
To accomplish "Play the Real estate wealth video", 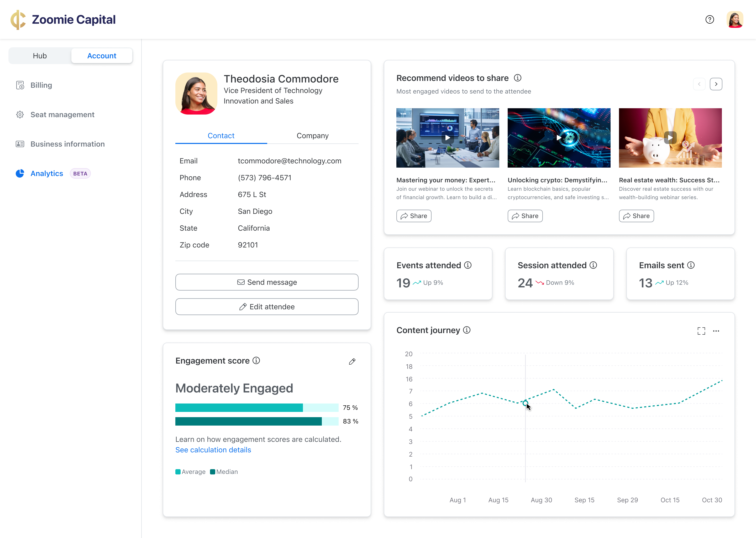I will [670, 138].
